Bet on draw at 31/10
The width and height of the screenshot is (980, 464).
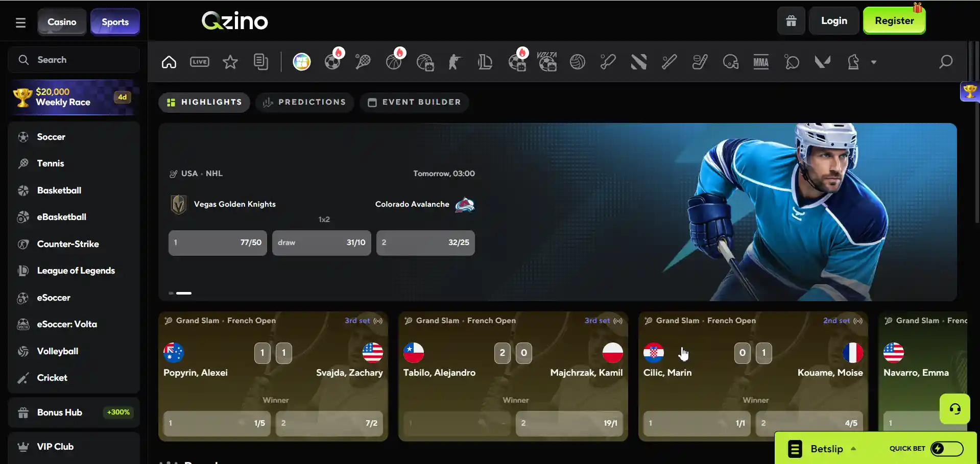click(322, 242)
